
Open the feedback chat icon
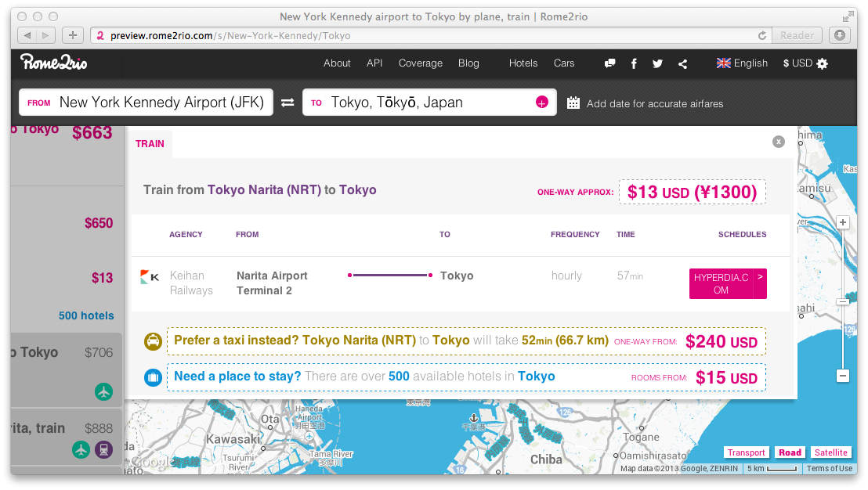tap(609, 63)
